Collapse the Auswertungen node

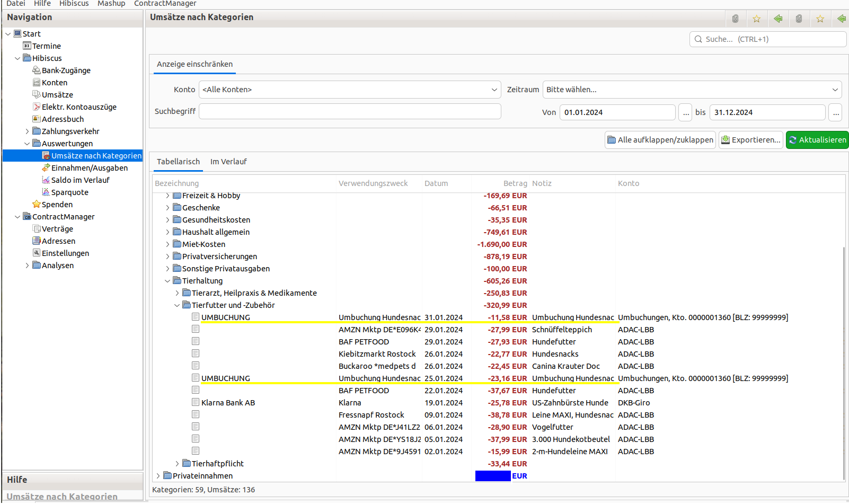pos(27,144)
